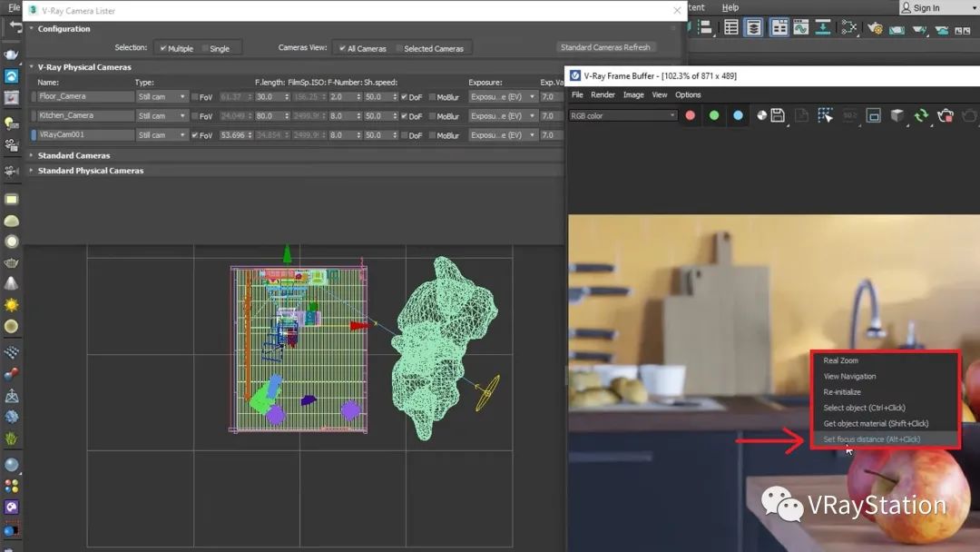Click the save image floppy disk icon
The width and height of the screenshot is (980, 552).
[778, 115]
